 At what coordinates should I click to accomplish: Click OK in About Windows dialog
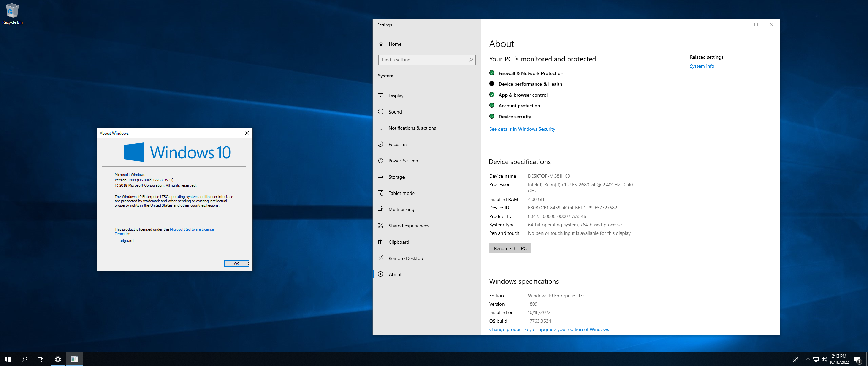(237, 264)
